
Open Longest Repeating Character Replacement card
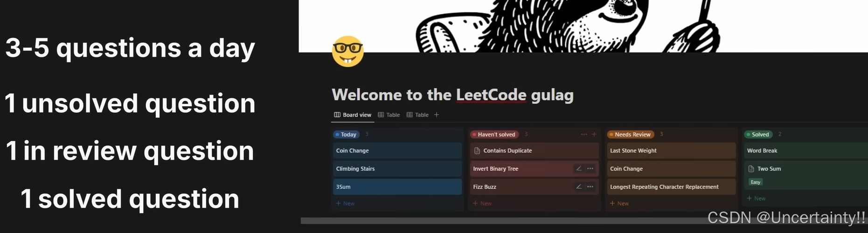tap(671, 187)
